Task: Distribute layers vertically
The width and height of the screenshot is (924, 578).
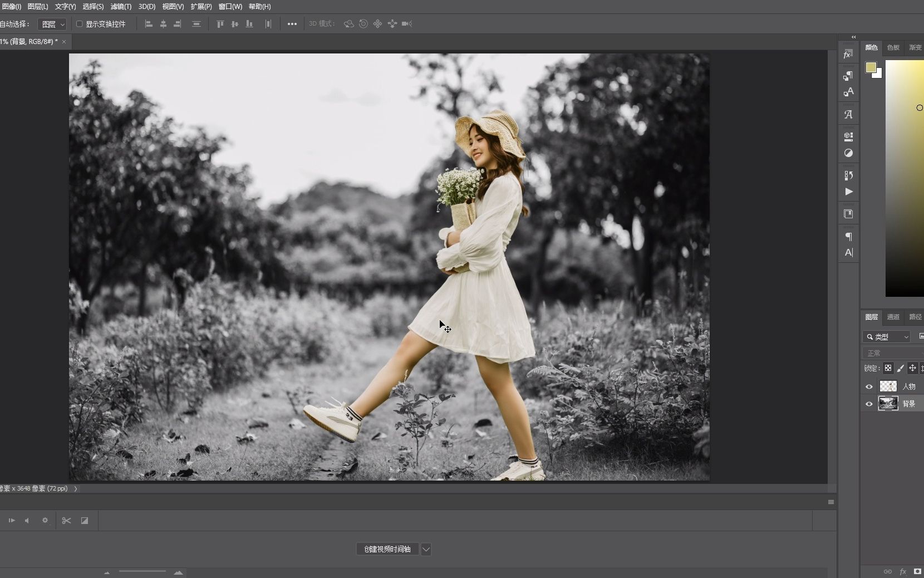Action: [x=196, y=24]
